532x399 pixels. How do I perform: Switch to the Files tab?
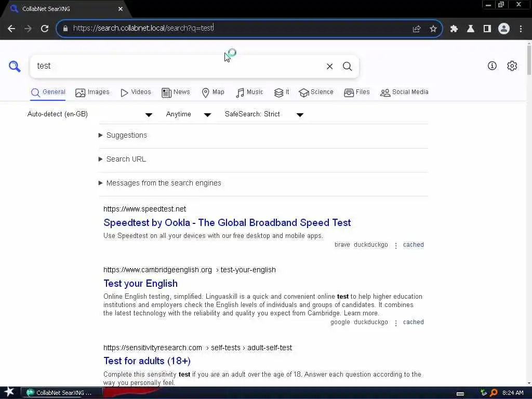pos(356,92)
